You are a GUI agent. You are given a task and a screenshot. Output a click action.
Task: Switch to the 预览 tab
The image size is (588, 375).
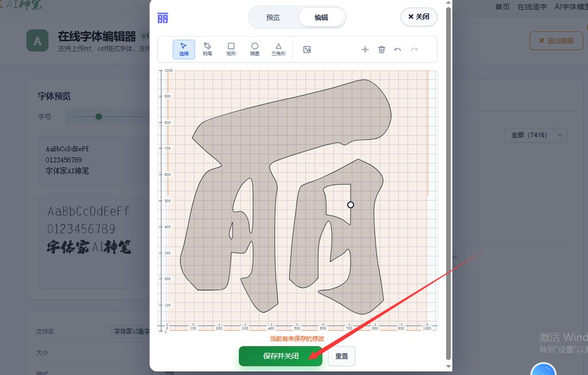pyautogui.click(x=273, y=17)
